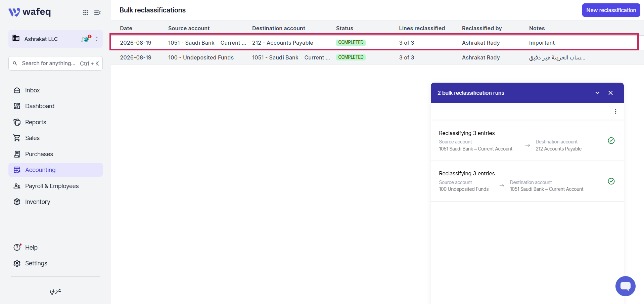Image resolution: width=644 pixels, height=304 pixels.
Task: Collapse the sidebar menu icon
Action: click(97, 12)
